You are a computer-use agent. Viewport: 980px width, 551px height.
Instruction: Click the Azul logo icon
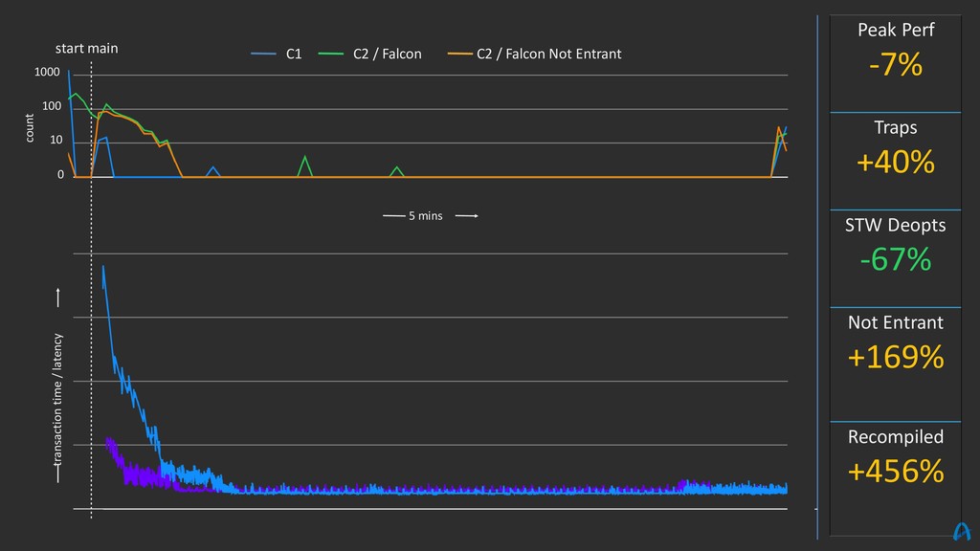pyautogui.click(x=962, y=531)
